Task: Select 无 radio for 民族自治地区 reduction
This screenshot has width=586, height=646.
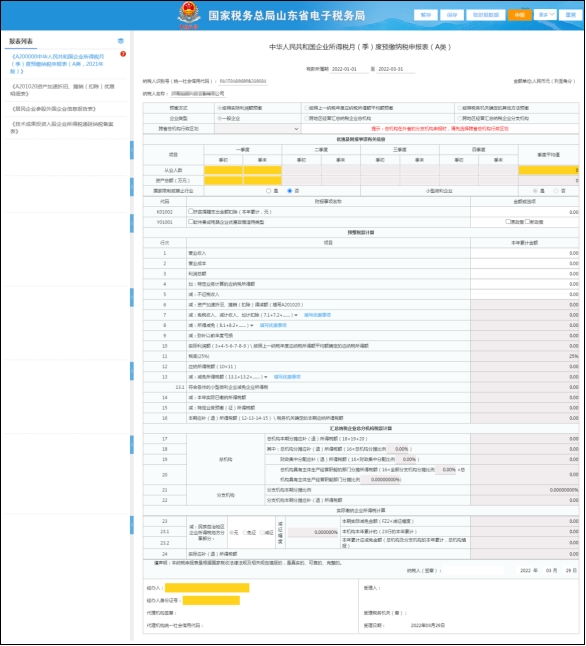Action: tap(231, 532)
